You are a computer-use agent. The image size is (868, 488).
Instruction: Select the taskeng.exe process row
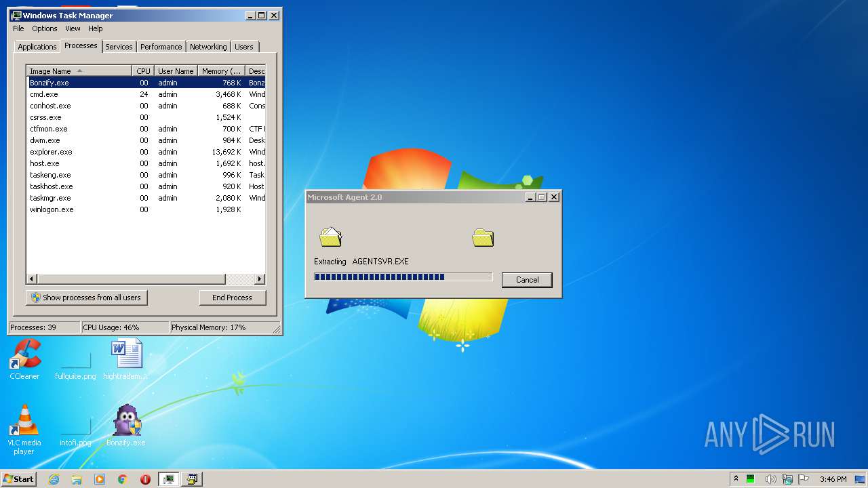[146, 175]
